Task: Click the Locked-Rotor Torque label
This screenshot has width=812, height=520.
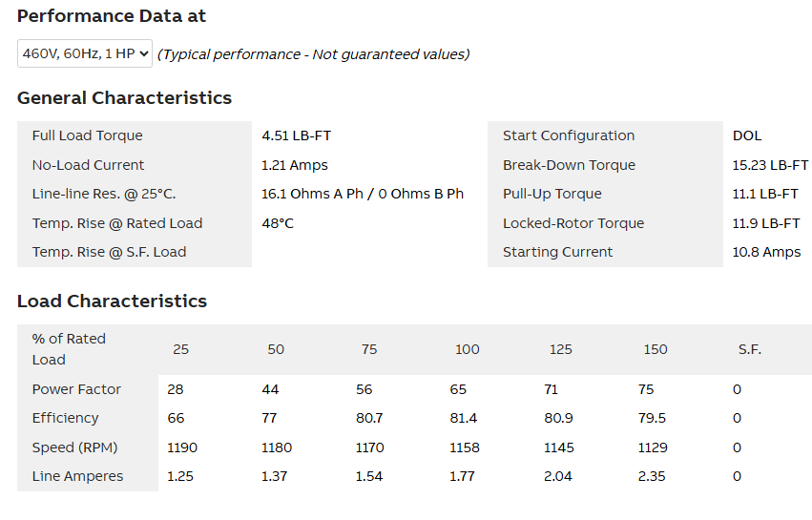Action: [573, 223]
